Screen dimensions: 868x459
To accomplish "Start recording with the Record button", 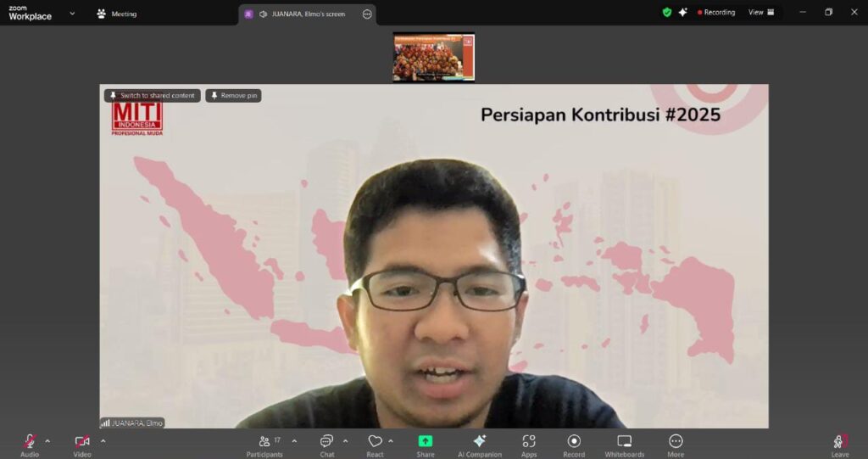I will tap(574, 441).
